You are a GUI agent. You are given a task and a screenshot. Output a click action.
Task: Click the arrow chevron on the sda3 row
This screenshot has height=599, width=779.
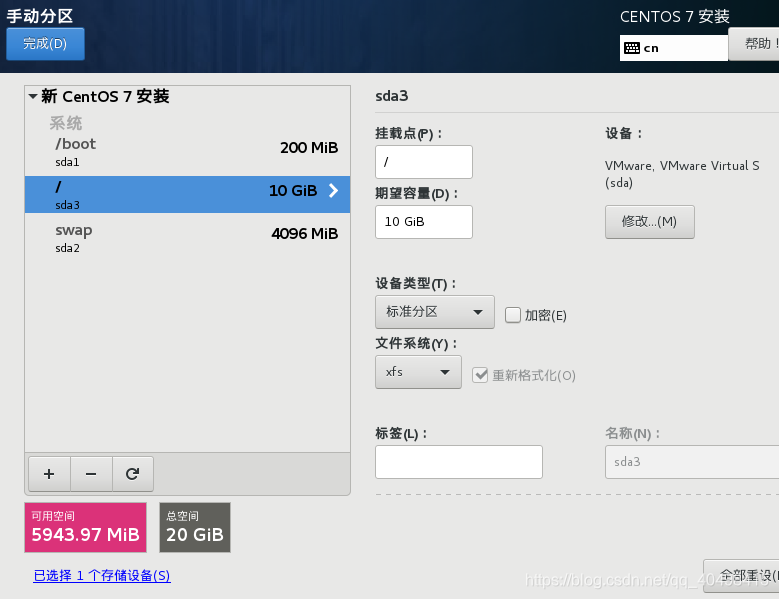click(333, 191)
